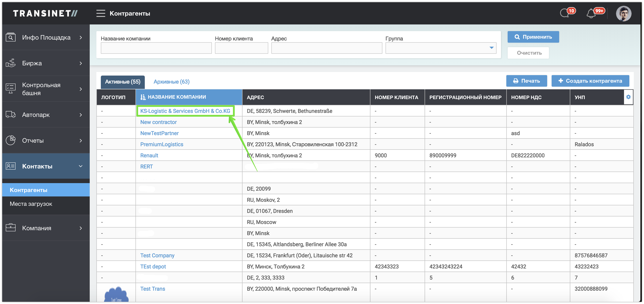
Task: Open Renault company link
Action: pos(149,155)
